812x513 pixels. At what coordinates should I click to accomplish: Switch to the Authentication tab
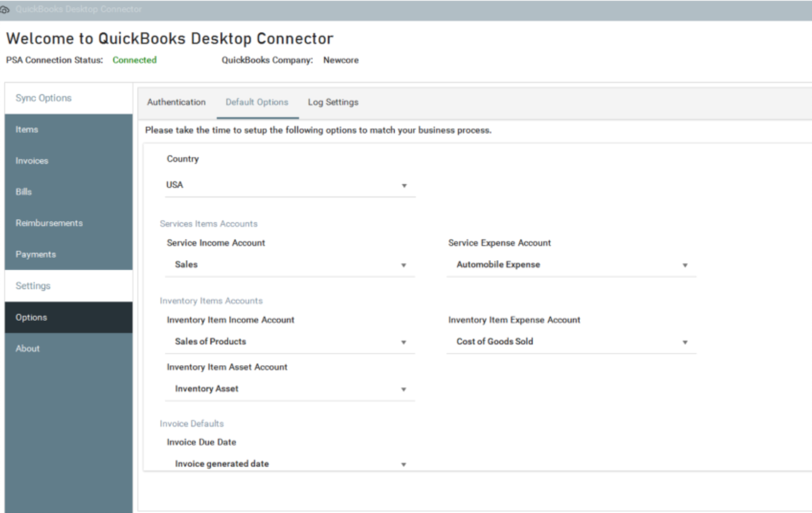click(x=176, y=102)
